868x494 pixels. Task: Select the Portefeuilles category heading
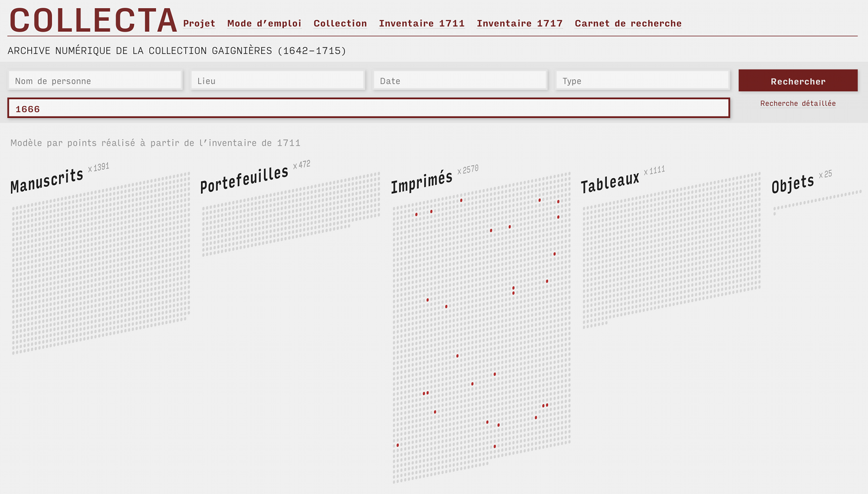(x=244, y=179)
